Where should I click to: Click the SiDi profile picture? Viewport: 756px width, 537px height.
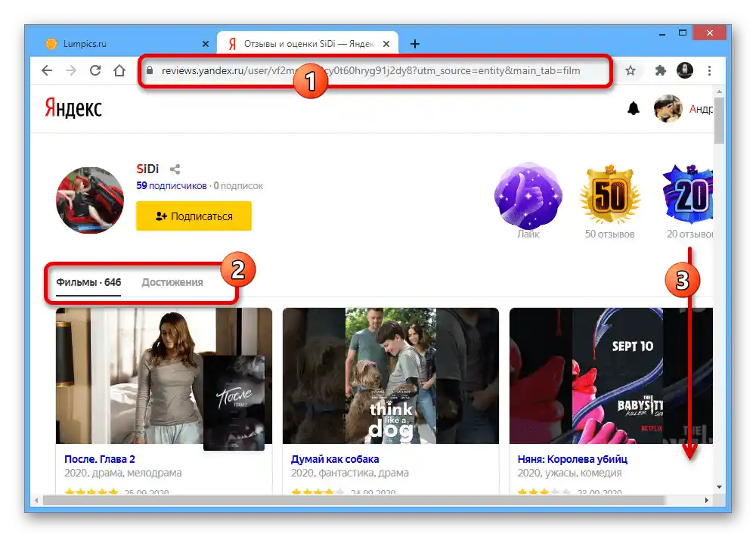coord(90,200)
